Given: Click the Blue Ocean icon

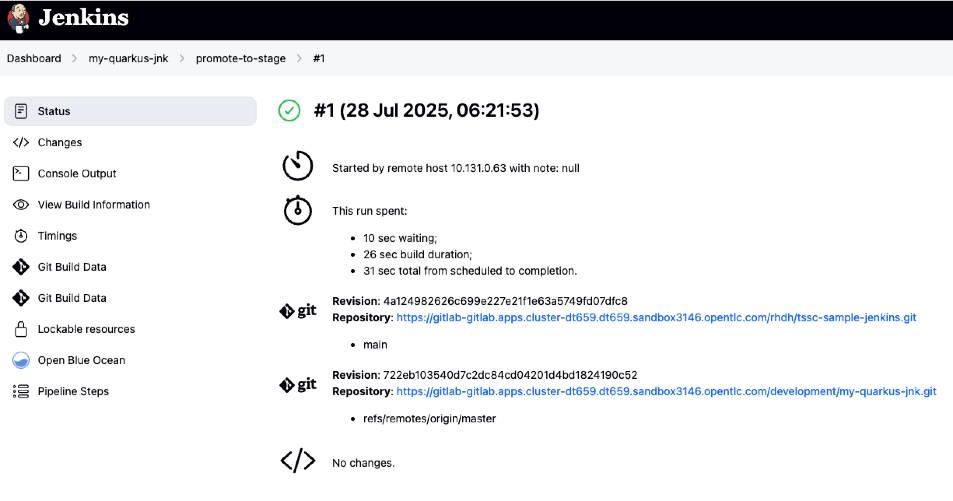Looking at the screenshot, I should [21, 360].
